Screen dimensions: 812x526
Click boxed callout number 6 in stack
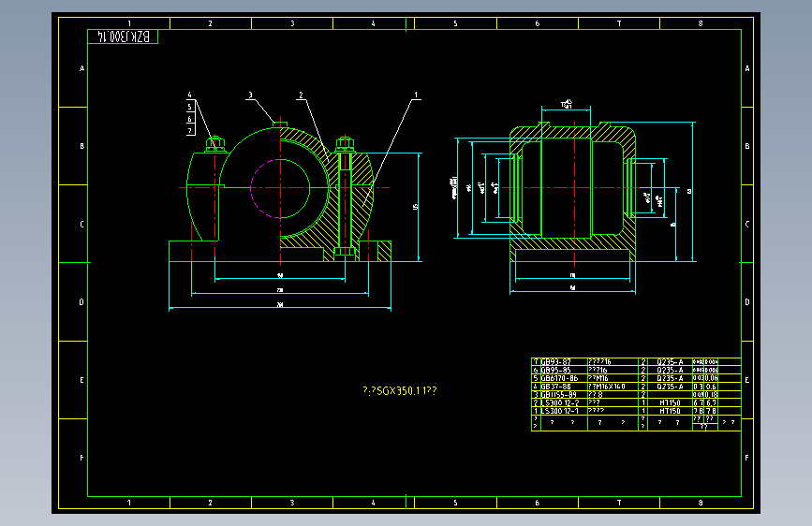190,119
